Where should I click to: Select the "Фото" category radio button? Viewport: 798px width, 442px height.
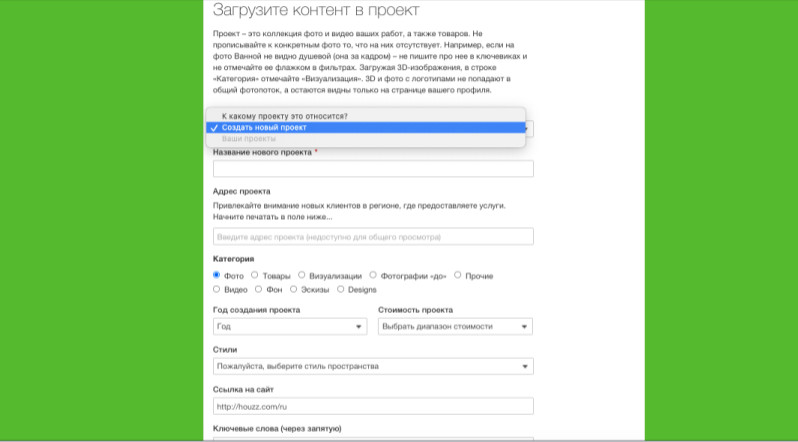[x=217, y=275]
